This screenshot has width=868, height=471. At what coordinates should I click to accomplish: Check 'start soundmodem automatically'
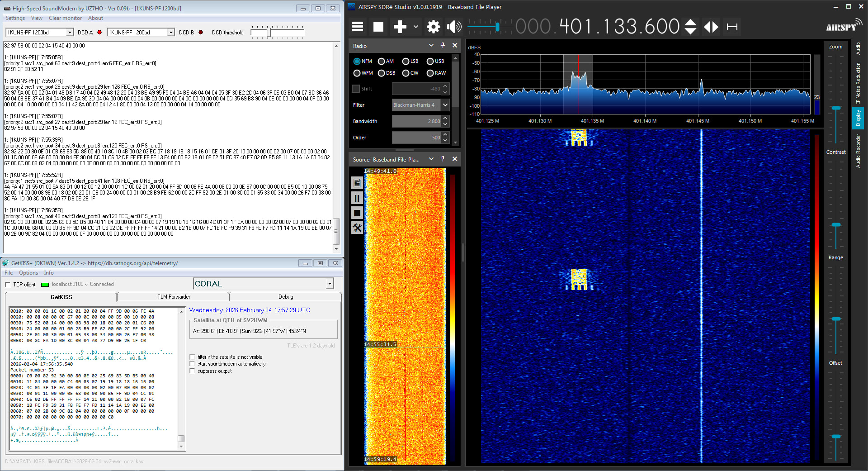[x=193, y=364]
